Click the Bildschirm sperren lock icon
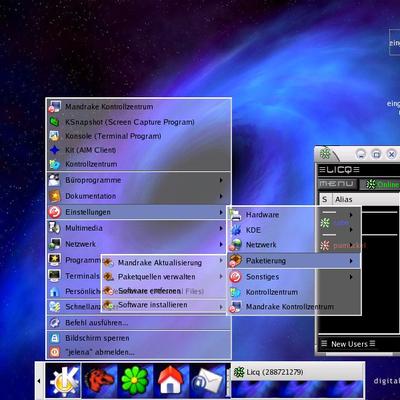 (55, 338)
